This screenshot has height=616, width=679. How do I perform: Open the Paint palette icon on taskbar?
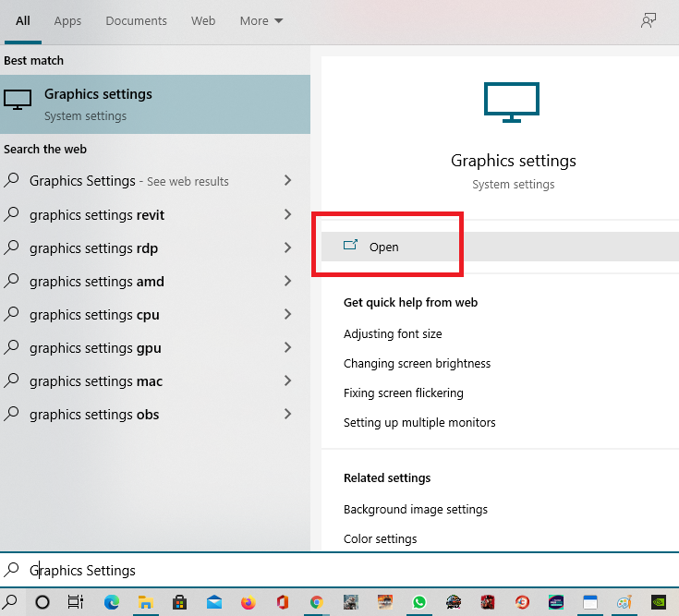pyautogui.click(x=624, y=602)
